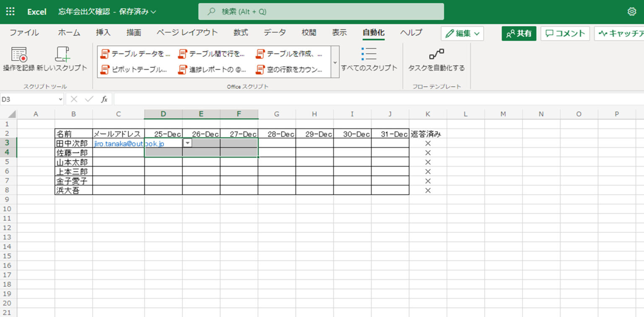
Task: Click the タスクを自動化する flow icon
Action: click(x=436, y=54)
